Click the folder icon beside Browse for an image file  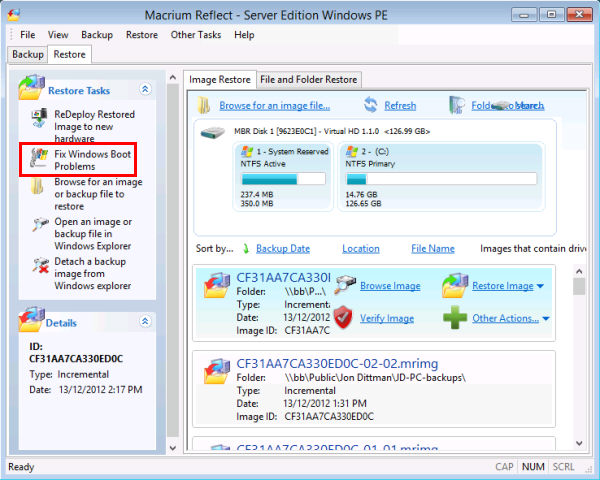pyautogui.click(x=204, y=105)
